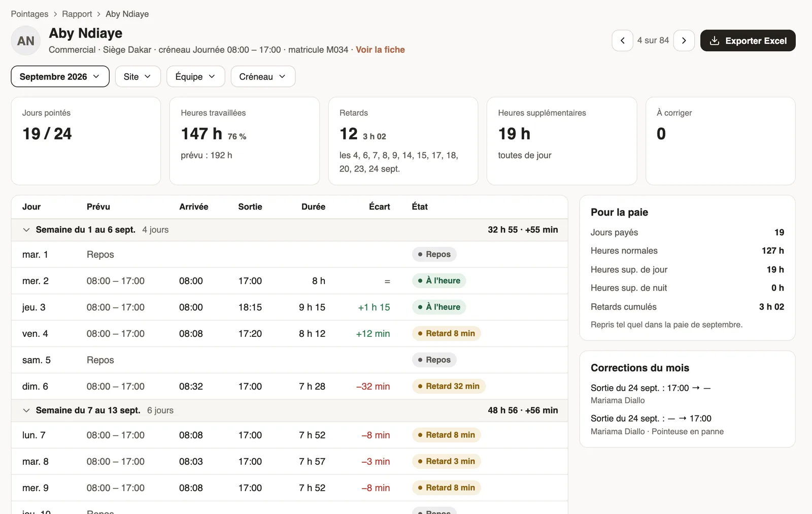Click the 7 h 57 duration on mar. 8

point(312,462)
